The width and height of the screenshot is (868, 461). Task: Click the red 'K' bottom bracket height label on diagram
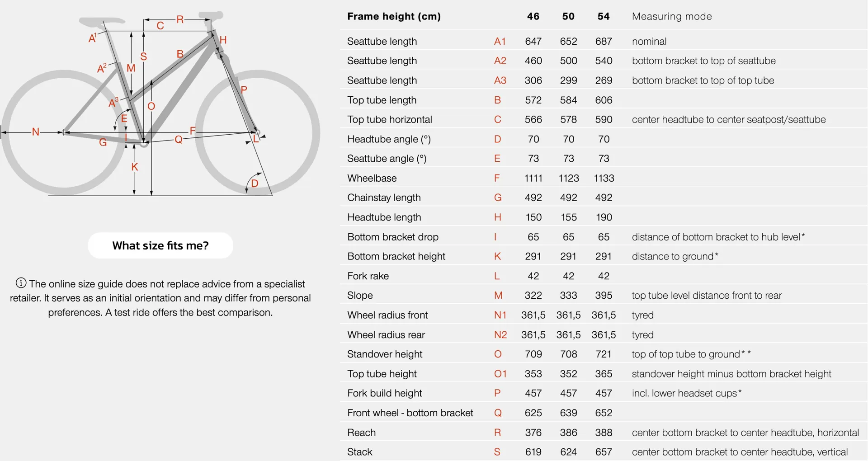pos(134,167)
